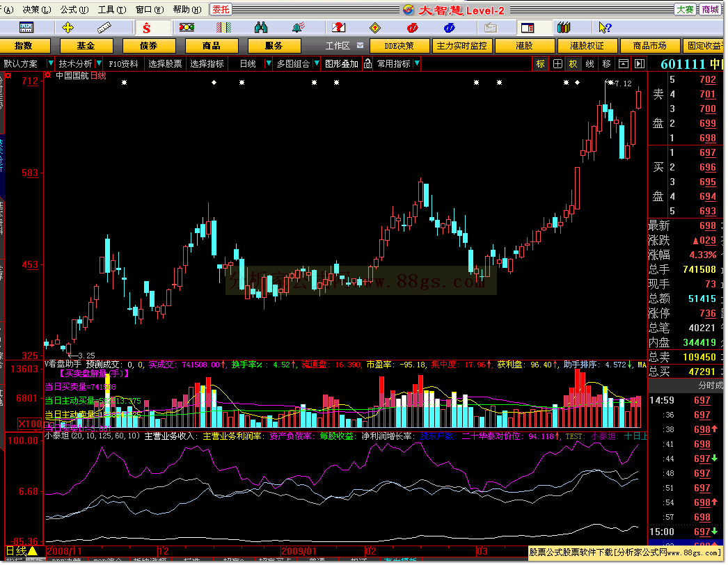Click the 商品市场 button
Viewport: 728px width, 565px height.
click(x=649, y=45)
